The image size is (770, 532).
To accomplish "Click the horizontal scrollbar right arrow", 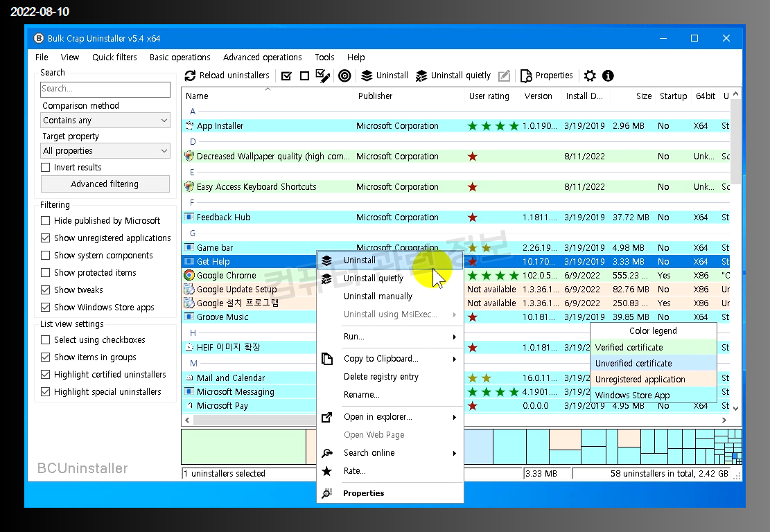I will (724, 420).
